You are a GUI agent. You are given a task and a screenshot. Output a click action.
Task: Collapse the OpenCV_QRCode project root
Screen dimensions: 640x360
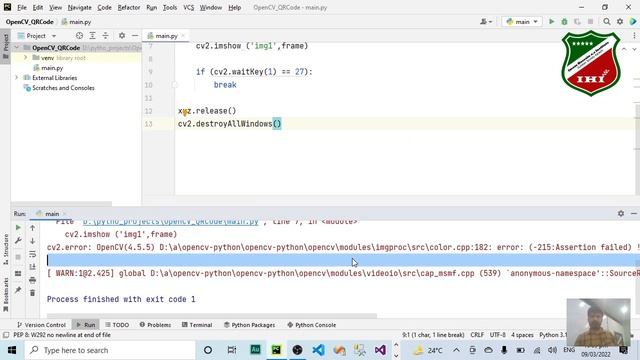tap(17, 48)
